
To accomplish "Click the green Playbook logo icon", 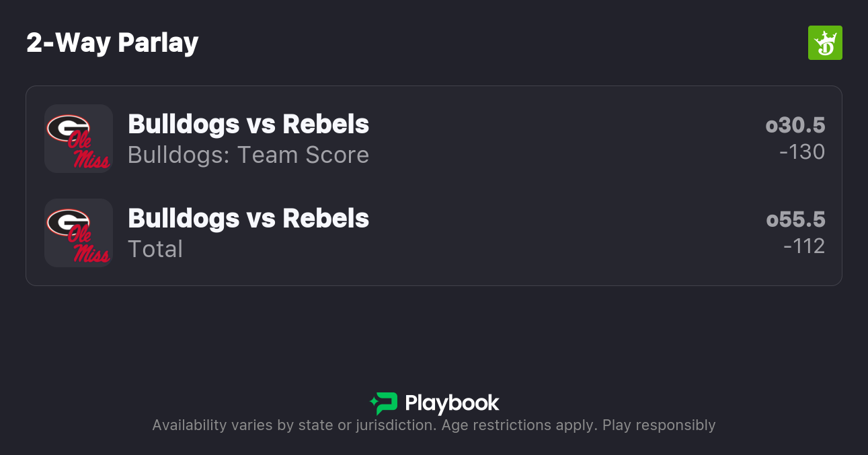I will [x=384, y=403].
